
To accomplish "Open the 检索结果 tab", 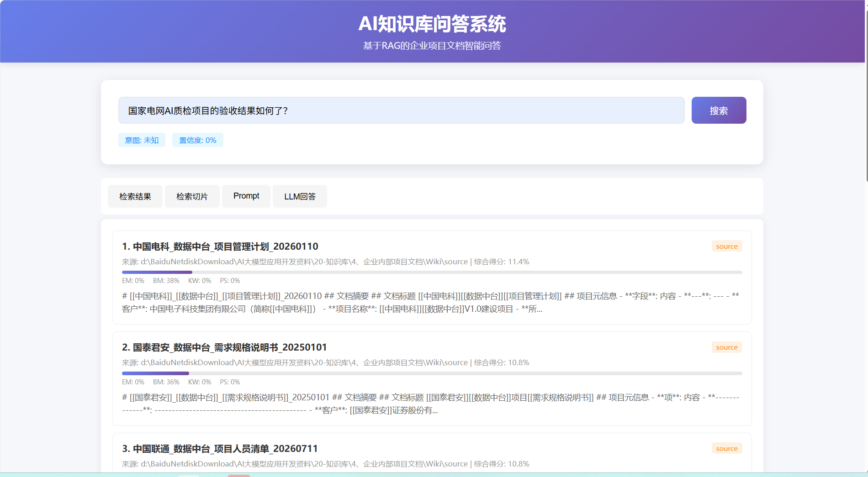I will coord(135,196).
